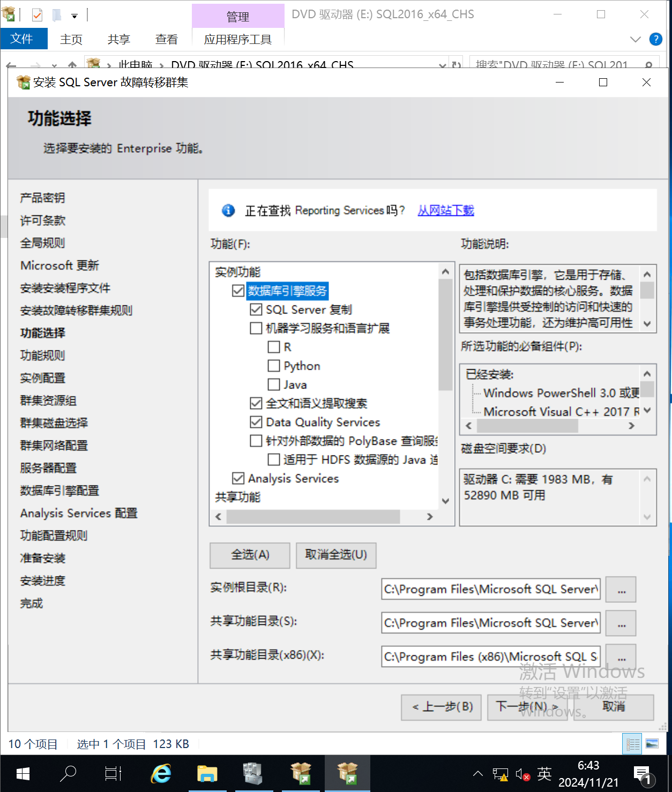672x792 pixels.
Task: Switch input language 英 indicator
Action: pyautogui.click(x=544, y=774)
